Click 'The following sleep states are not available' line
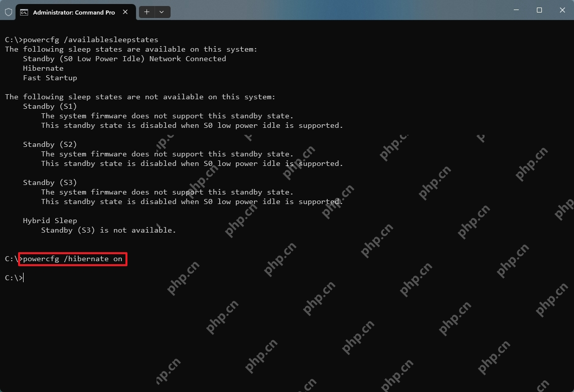This screenshot has width=574, height=392. (x=140, y=97)
